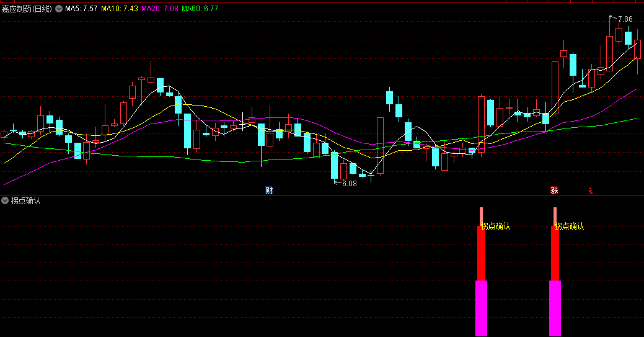Click the second magenta indicator bar
This screenshot has height=337, width=644.
555,308
